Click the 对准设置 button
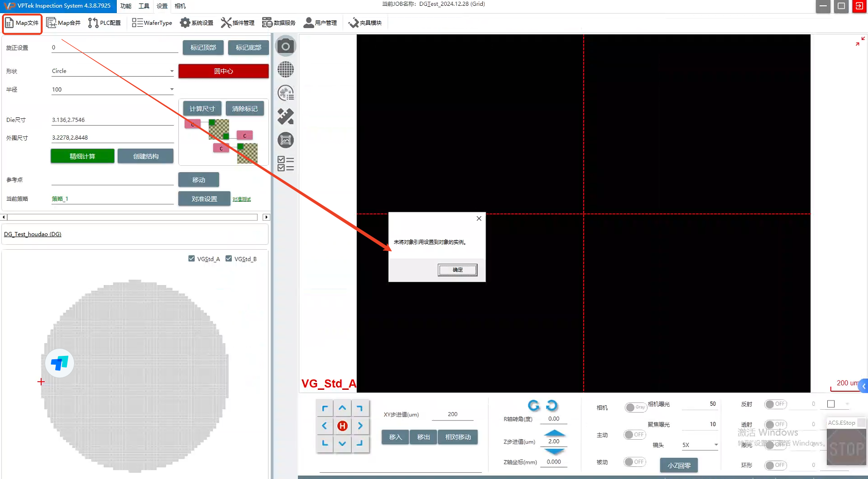The height and width of the screenshot is (479, 868). tap(204, 199)
